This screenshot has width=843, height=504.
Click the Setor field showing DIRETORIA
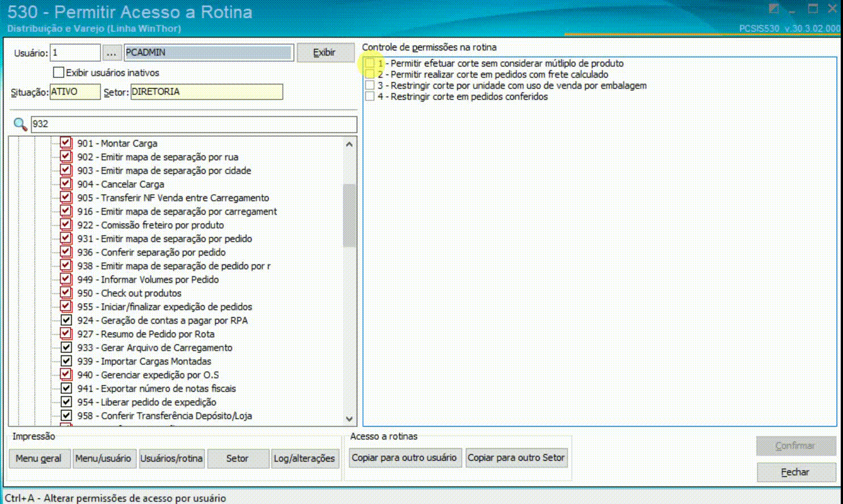(207, 92)
